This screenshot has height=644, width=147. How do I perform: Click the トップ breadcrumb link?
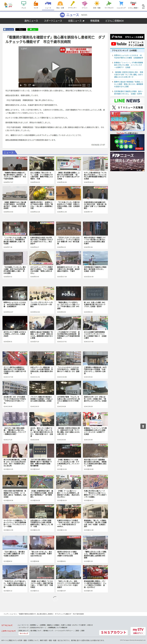[5, 614]
